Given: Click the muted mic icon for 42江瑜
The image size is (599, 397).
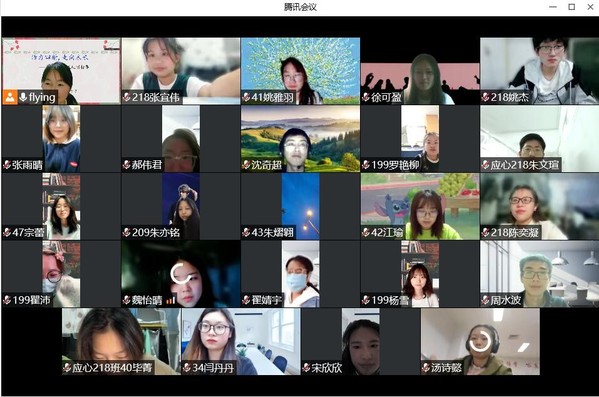Looking at the screenshot, I should 366,232.
